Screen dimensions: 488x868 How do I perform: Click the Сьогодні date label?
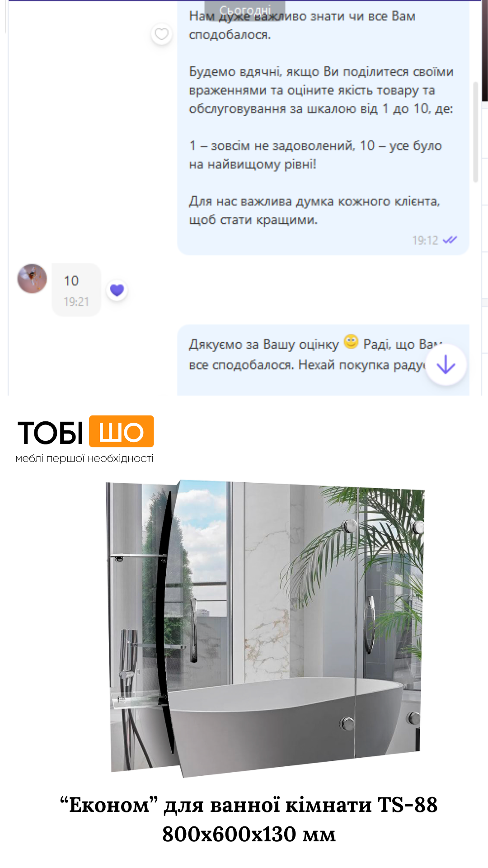point(245,9)
